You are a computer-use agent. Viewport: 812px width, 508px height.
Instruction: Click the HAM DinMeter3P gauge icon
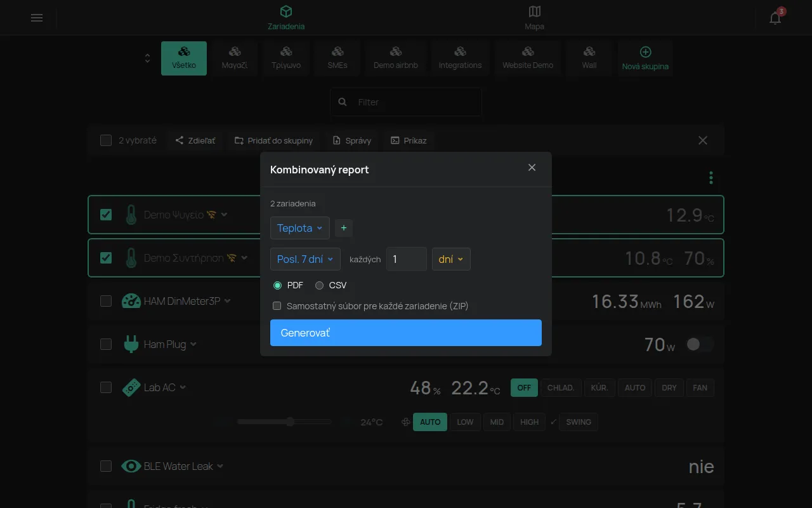coord(131,301)
